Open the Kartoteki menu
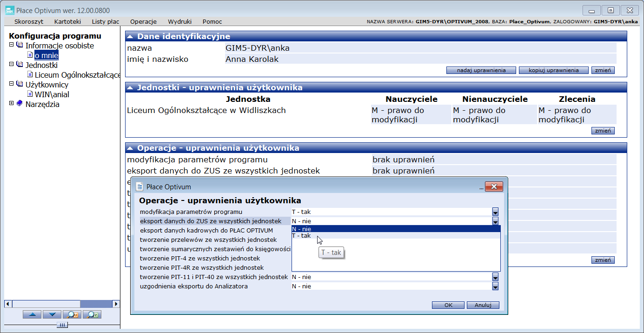Viewport: 644px width, 333px height. point(67,21)
